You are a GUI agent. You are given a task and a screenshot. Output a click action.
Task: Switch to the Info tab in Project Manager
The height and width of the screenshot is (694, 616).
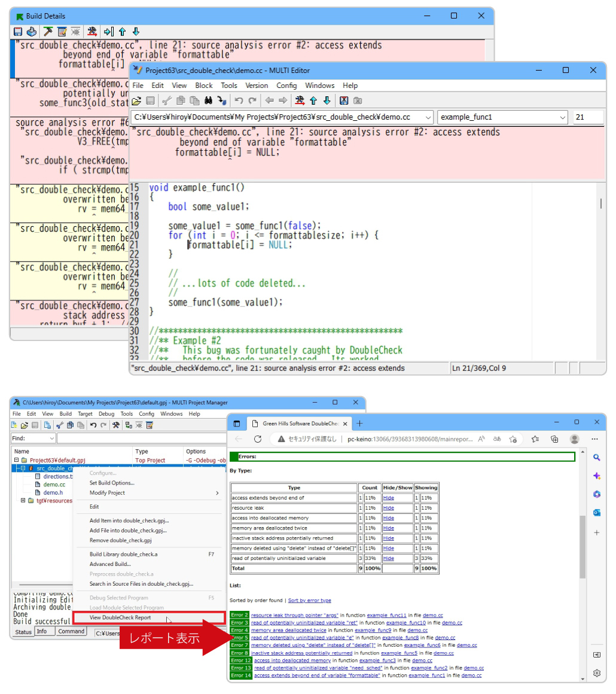(42, 632)
